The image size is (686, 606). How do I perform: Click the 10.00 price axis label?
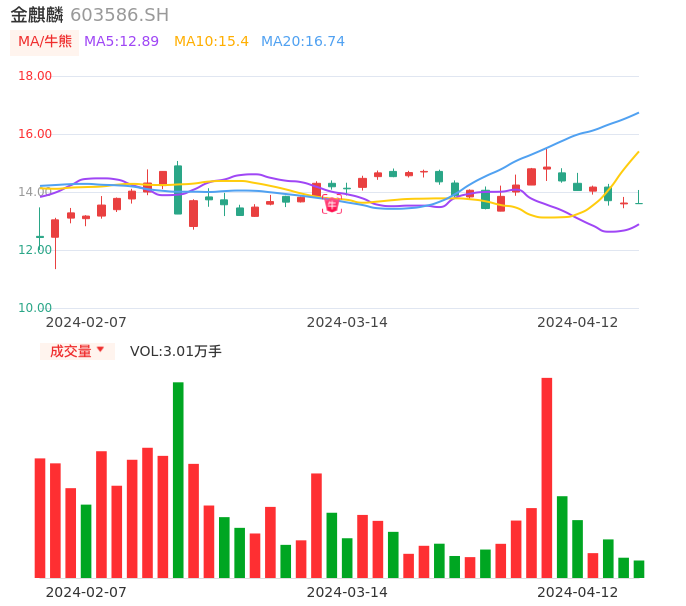click(36, 308)
